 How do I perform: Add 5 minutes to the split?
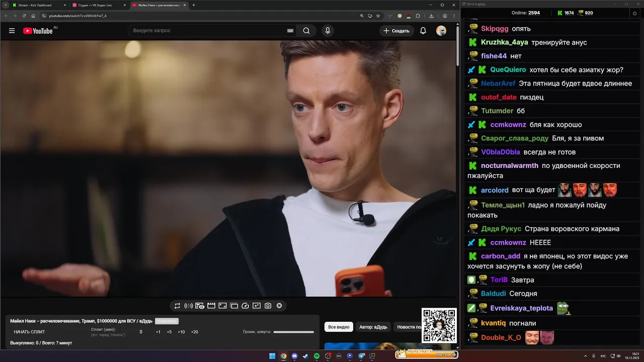(x=169, y=332)
